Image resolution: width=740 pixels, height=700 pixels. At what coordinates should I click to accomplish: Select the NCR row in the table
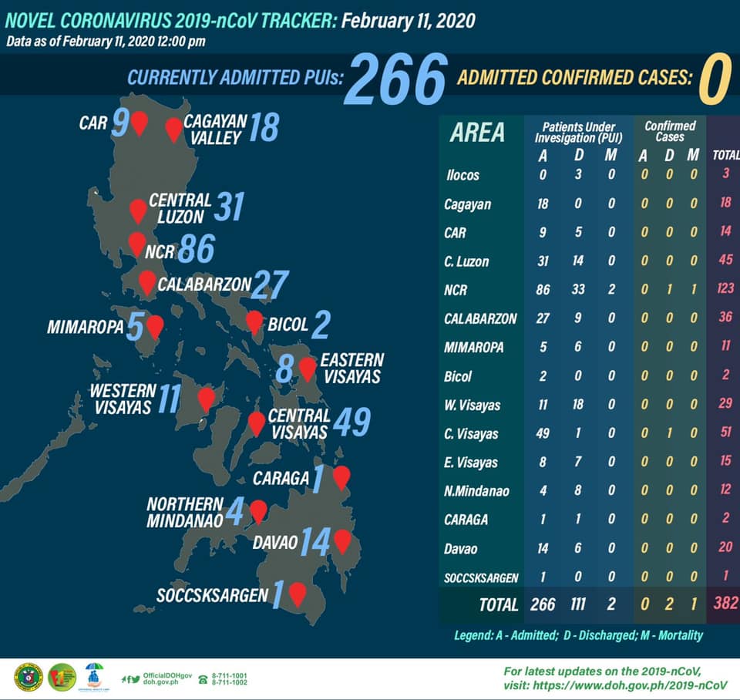(455, 290)
